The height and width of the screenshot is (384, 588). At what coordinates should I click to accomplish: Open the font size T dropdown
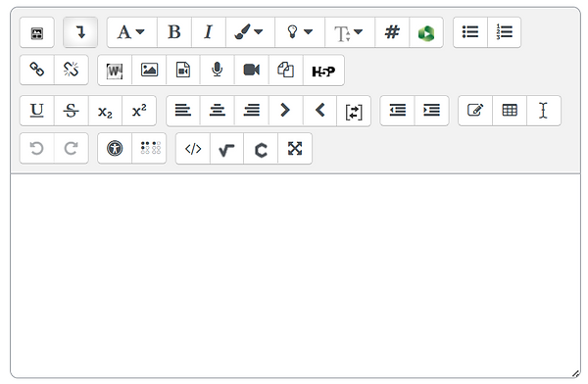350,32
